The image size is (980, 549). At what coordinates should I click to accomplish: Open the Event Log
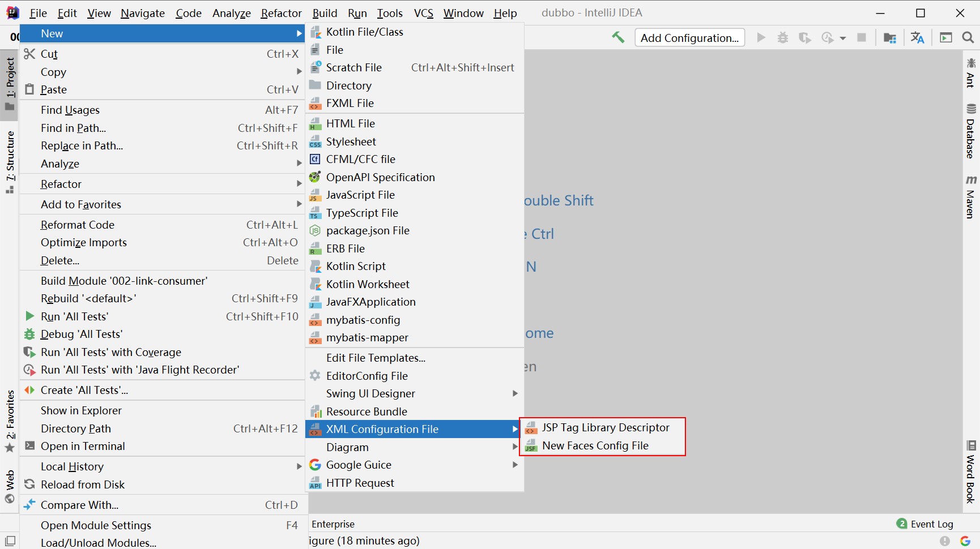pyautogui.click(x=931, y=524)
